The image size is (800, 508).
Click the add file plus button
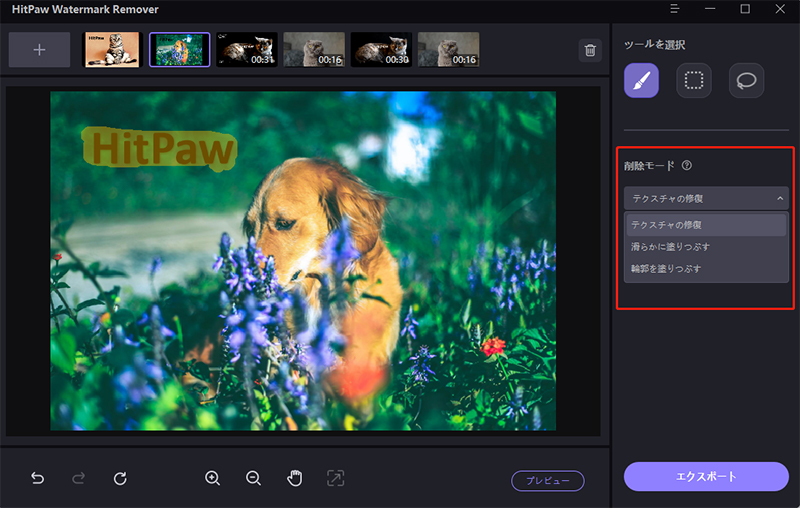click(39, 50)
